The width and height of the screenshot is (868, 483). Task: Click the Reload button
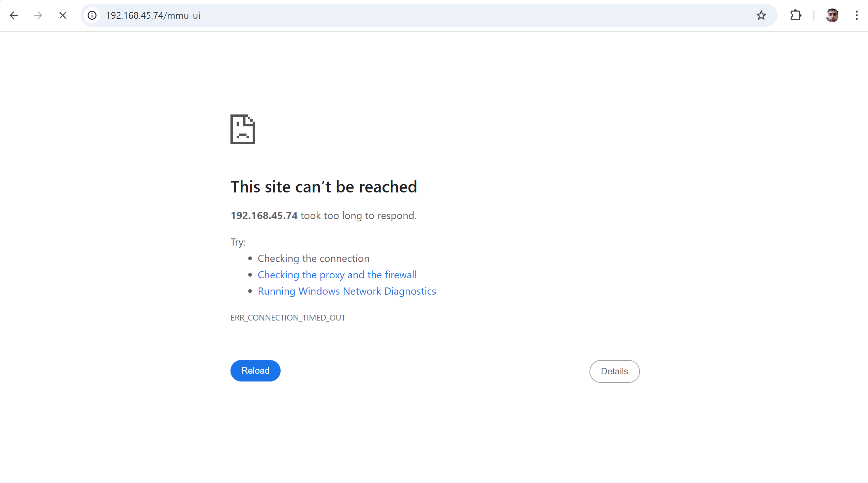[x=255, y=371]
